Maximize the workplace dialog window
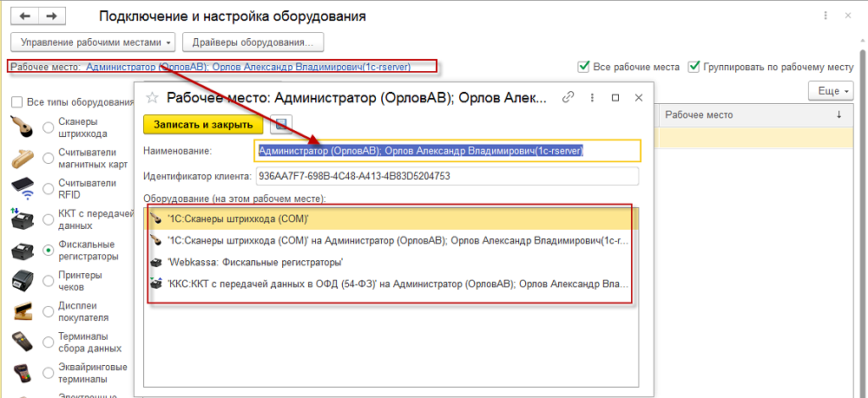The image size is (868, 398). click(615, 97)
